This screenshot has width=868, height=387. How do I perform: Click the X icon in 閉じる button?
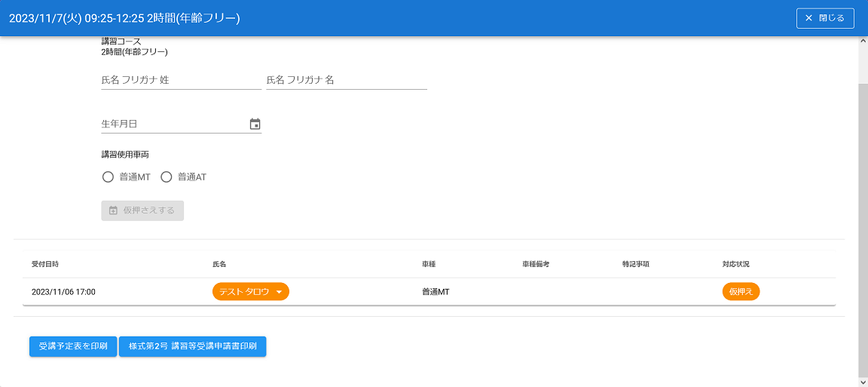tap(809, 18)
